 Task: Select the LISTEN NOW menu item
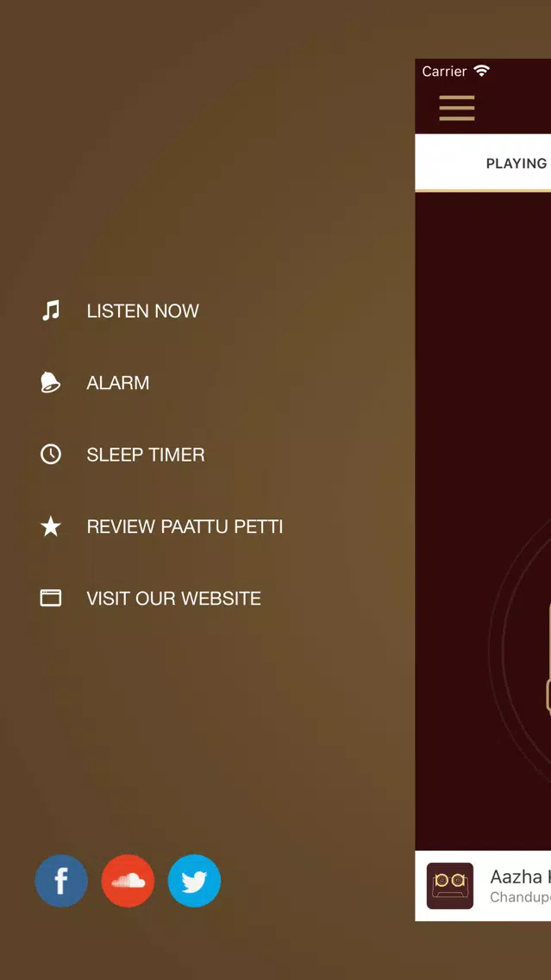[x=142, y=311]
